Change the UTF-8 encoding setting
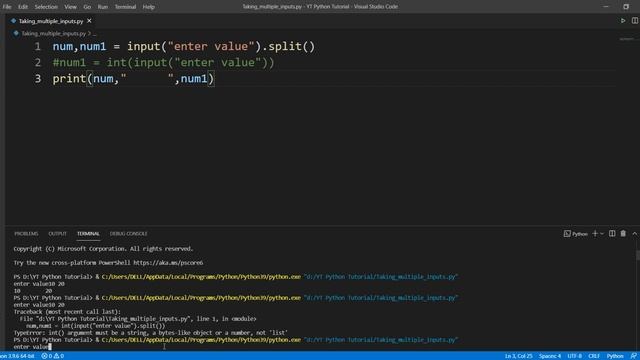This screenshot has width=640, height=360. tap(574, 356)
